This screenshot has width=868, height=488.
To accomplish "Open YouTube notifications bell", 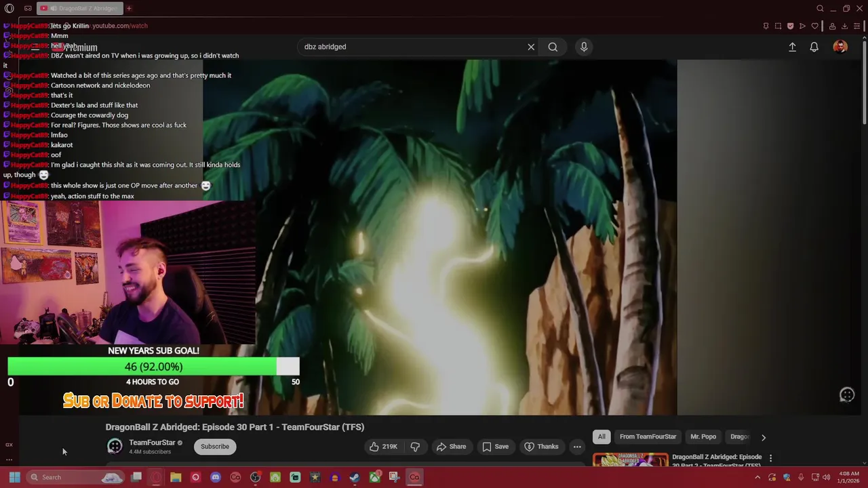I will pos(814,47).
